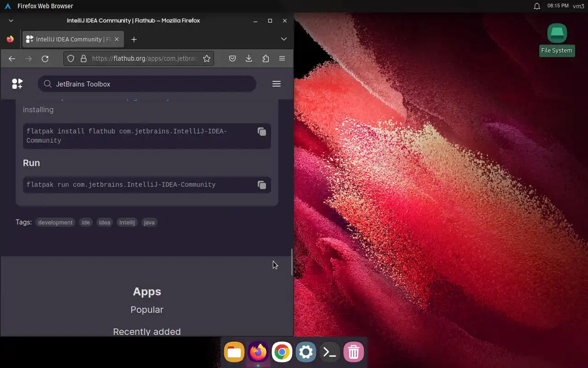This screenshot has height=368, width=588.
Task: Copy the flatpak run command
Action: tap(262, 185)
